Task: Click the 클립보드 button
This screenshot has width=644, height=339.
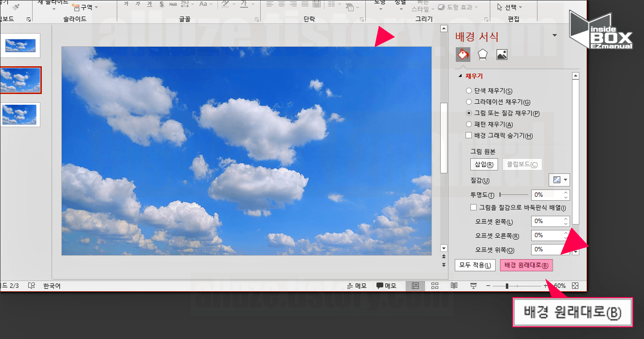Action: pyautogui.click(x=522, y=165)
